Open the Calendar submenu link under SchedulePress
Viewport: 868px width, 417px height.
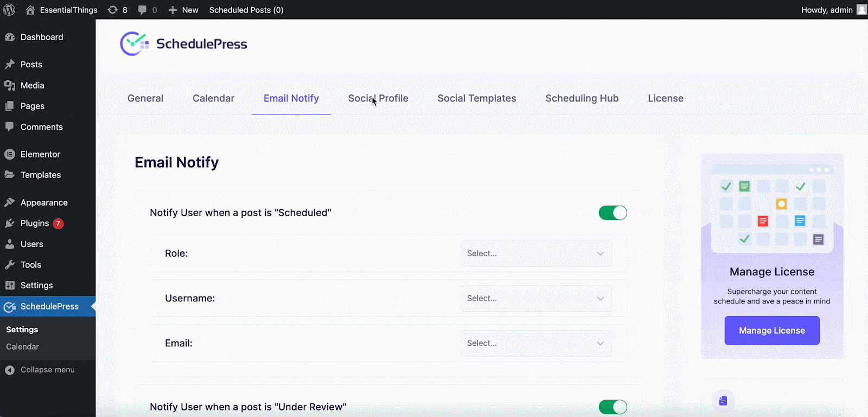22,346
